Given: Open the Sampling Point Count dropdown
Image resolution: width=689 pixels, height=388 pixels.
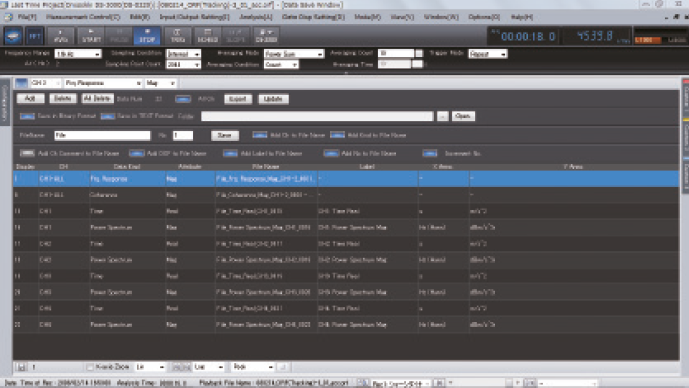Looking at the screenshot, I should 184,65.
